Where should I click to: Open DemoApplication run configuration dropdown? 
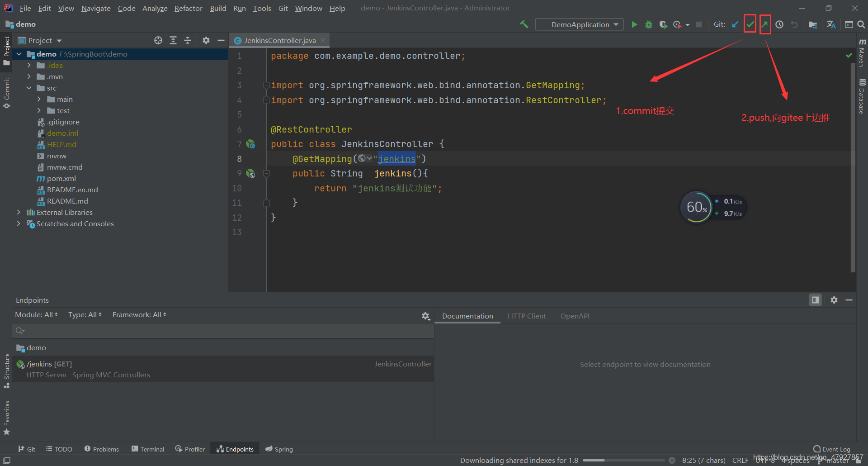pos(580,24)
